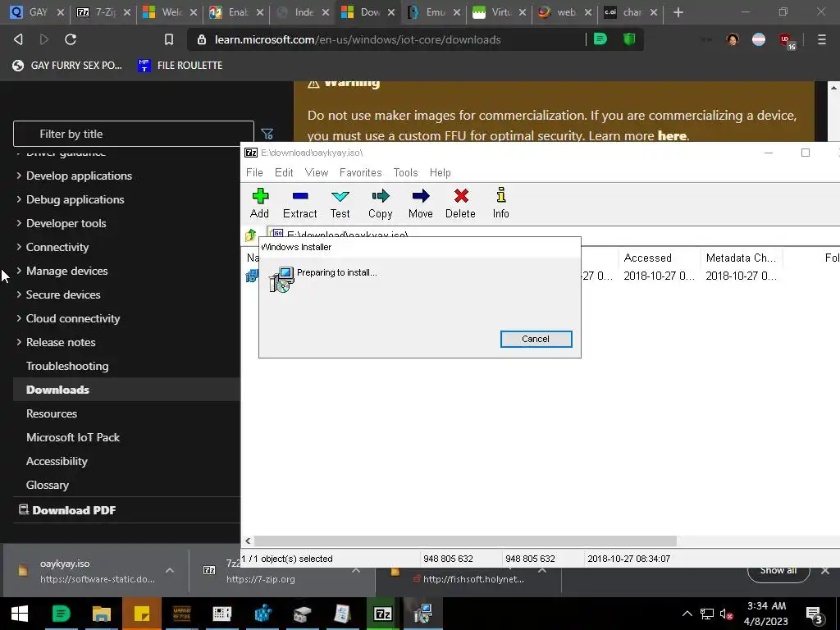Click the profile avatar icon in toolbar
The image size is (840, 630).
click(x=733, y=39)
